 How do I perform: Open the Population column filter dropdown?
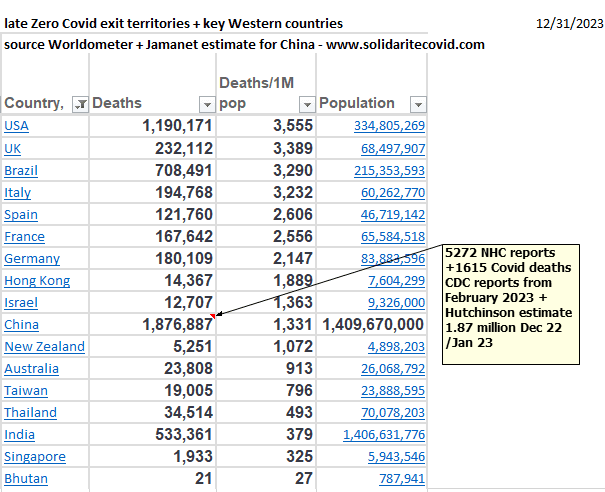click(x=418, y=104)
